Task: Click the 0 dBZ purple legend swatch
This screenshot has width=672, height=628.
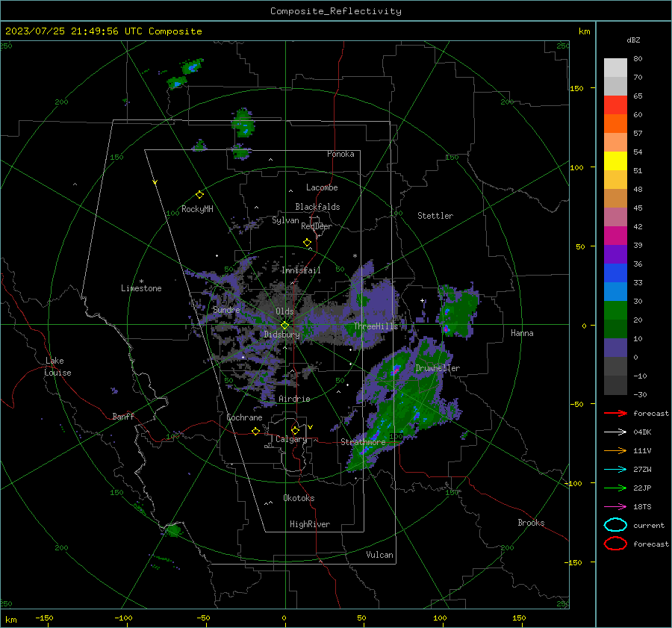Action: 615,347
